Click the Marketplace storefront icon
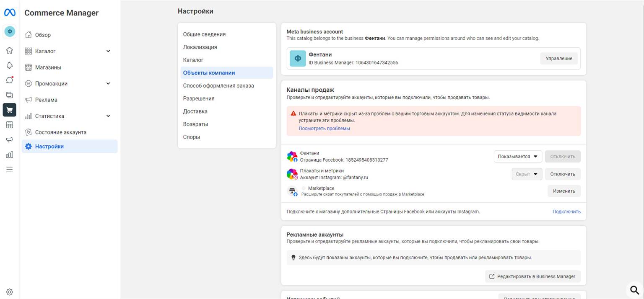The height and width of the screenshot is (299, 644). click(x=292, y=191)
